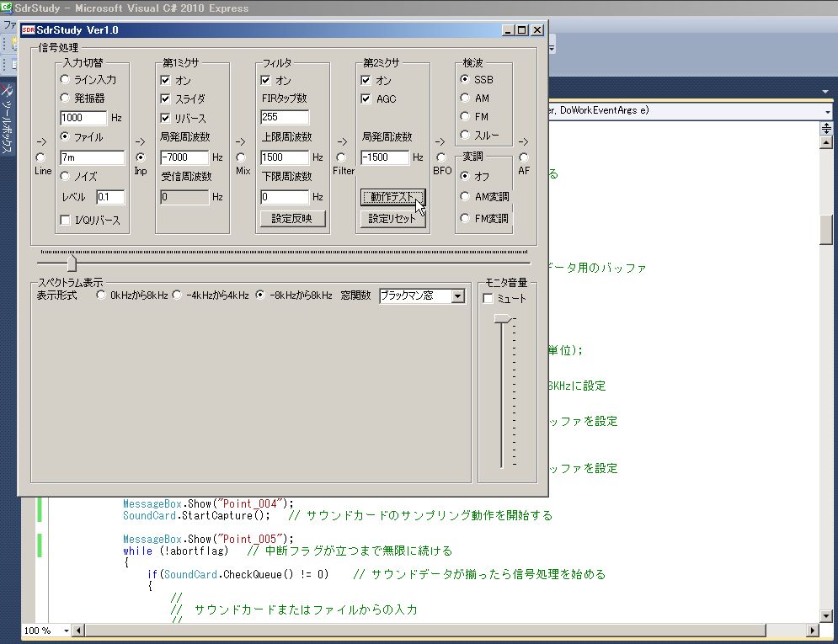Screen dimensions: 838x644
Task: Click the horizontal frequency slider thumb
Action: 72,262
